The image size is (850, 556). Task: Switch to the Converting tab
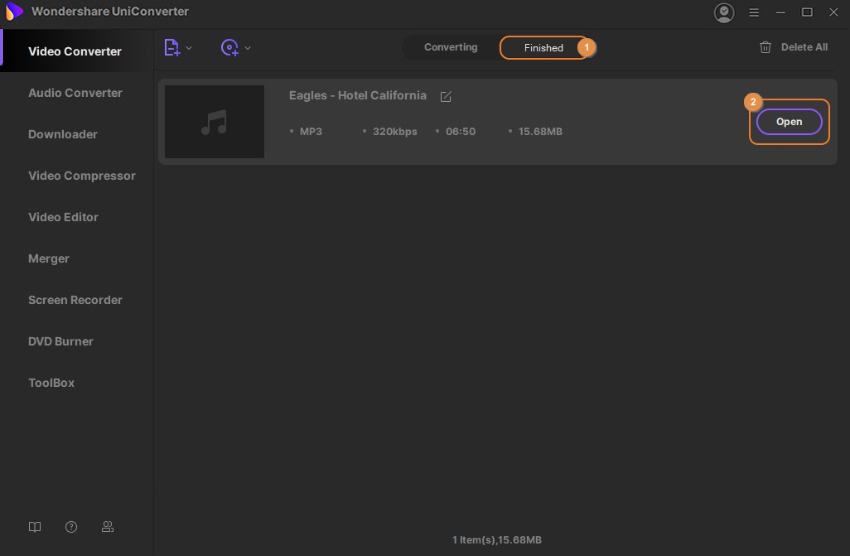point(450,47)
